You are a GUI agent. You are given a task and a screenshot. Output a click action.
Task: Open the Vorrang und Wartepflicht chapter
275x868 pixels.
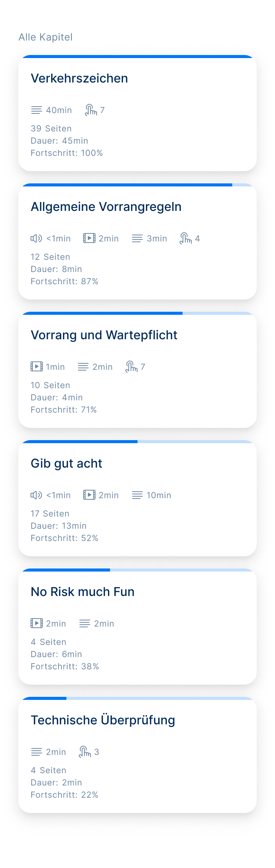(137, 370)
